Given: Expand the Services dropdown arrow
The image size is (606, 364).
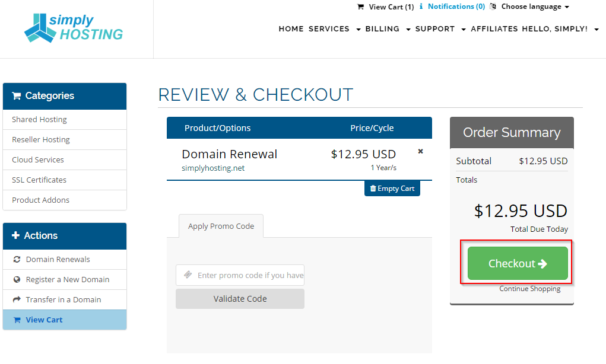Looking at the screenshot, I should pyautogui.click(x=358, y=29).
